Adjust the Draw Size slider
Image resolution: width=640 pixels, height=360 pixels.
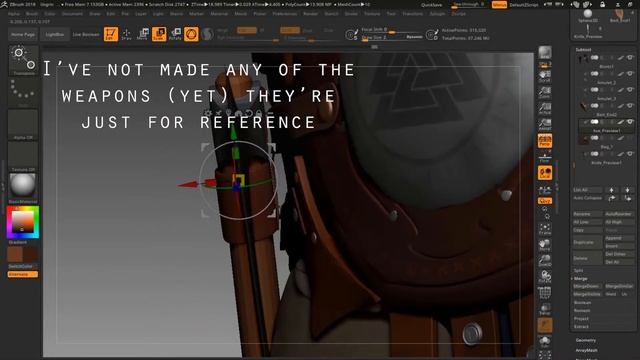pyautogui.click(x=392, y=38)
